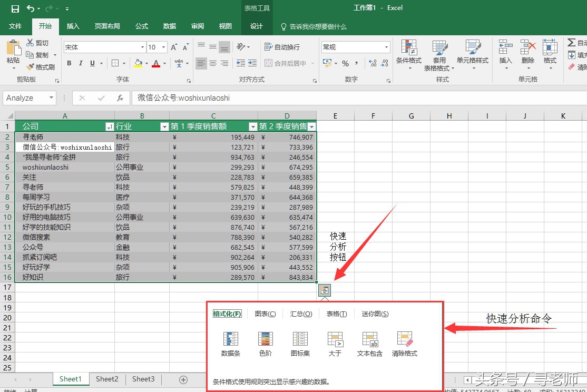Switch to the 插入 ribbon tab

click(73, 26)
